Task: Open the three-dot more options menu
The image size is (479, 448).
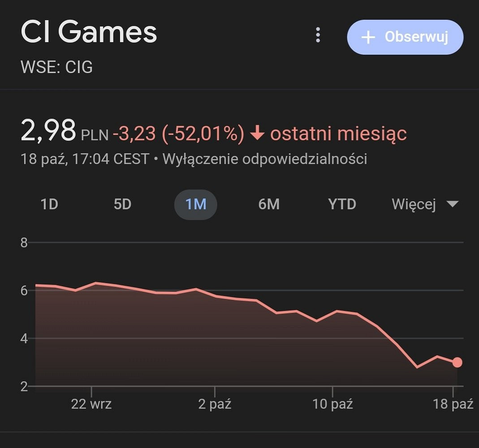Action: pos(318,35)
